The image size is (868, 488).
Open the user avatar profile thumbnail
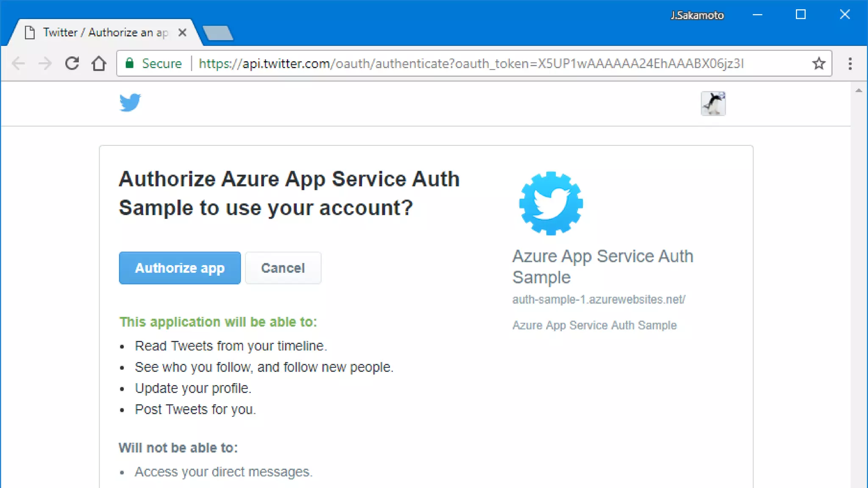[713, 103]
